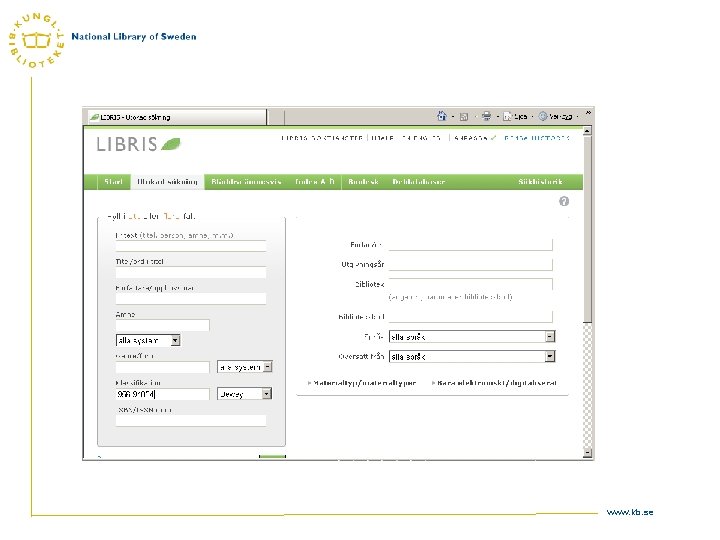Click the first LIBRIS link in header links

pyautogui.click(x=322, y=138)
